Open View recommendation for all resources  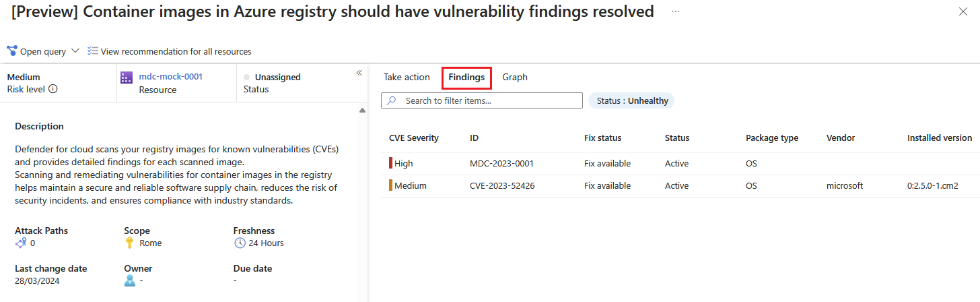click(176, 51)
